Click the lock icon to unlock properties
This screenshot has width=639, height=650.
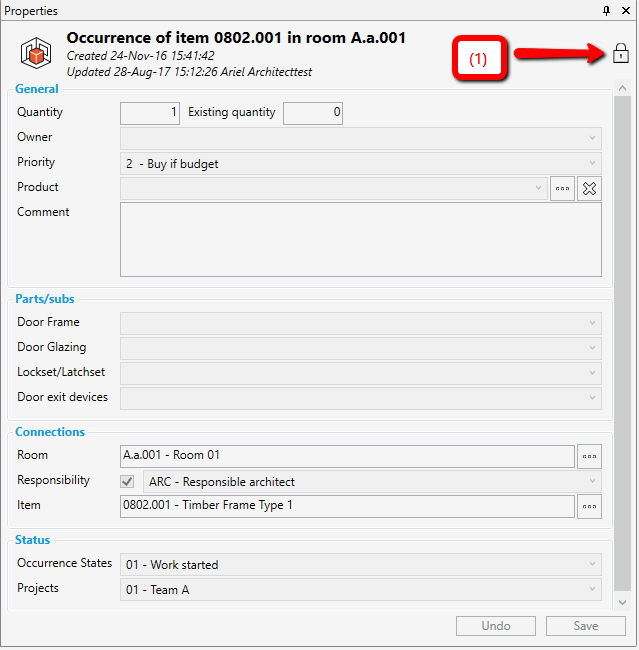(620, 53)
